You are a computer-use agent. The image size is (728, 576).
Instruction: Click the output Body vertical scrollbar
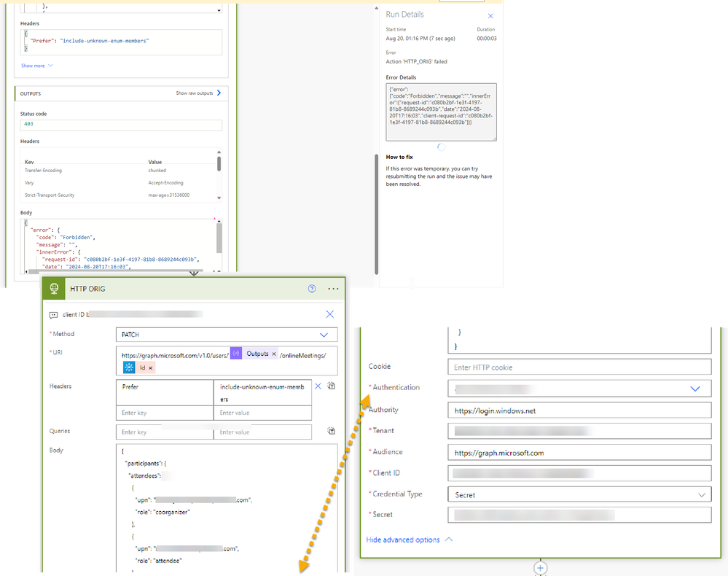[219, 238]
